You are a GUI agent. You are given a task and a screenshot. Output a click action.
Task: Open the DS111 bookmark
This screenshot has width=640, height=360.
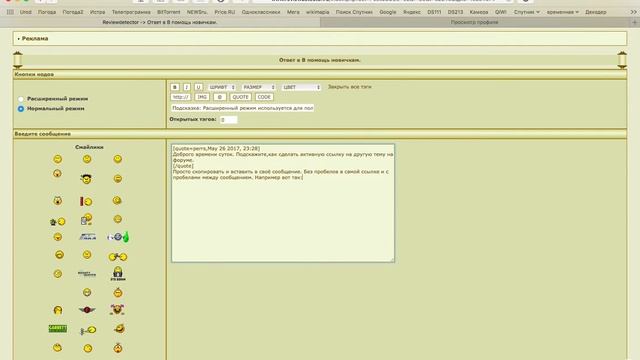[x=434, y=12]
